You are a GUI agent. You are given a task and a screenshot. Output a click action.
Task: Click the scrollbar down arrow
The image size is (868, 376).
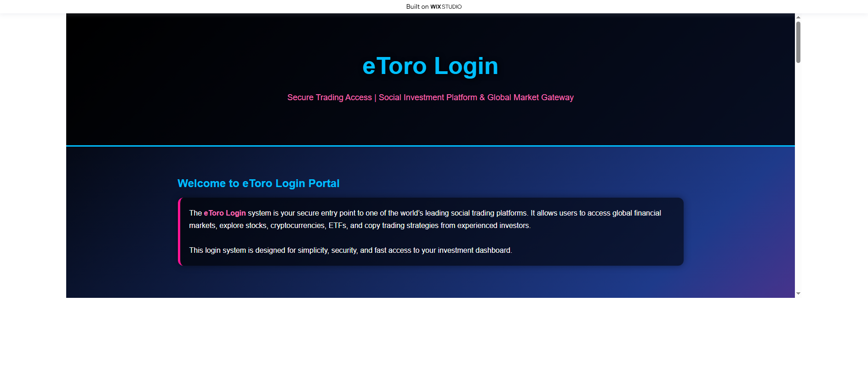coord(798,293)
